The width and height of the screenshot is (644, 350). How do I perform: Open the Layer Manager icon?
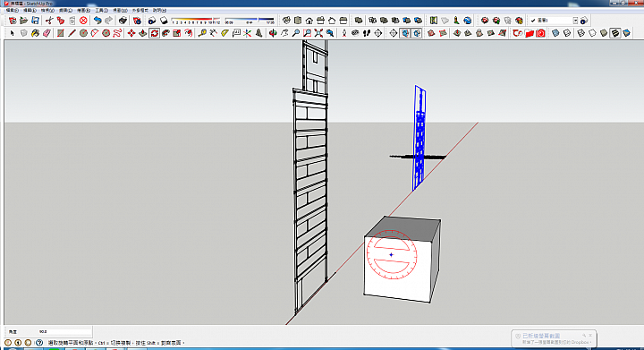click(x=584, y=20)
